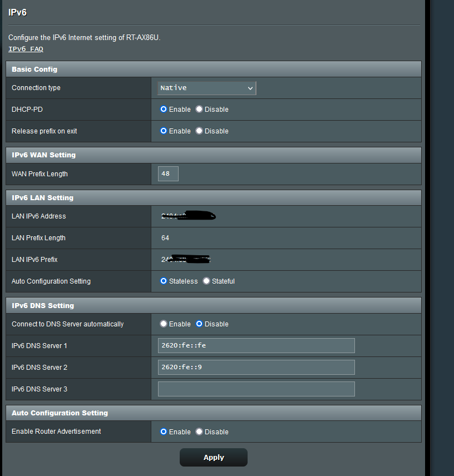Click the redacted LAN IPv6 Address value
The width and height of the screenshot is (454, 476).
tap(187, 216)
